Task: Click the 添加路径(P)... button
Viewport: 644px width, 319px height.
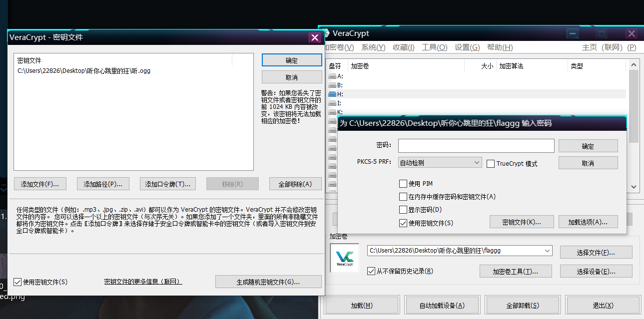Action: (103, 184)
